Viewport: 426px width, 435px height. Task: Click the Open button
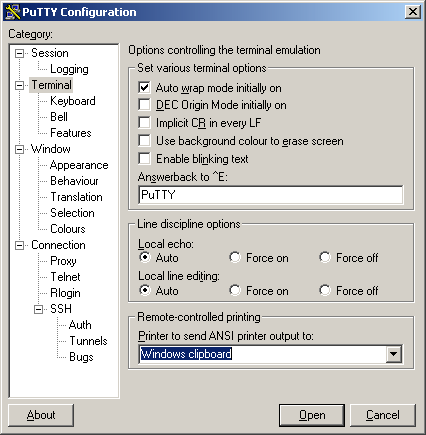tap(312, 415)
